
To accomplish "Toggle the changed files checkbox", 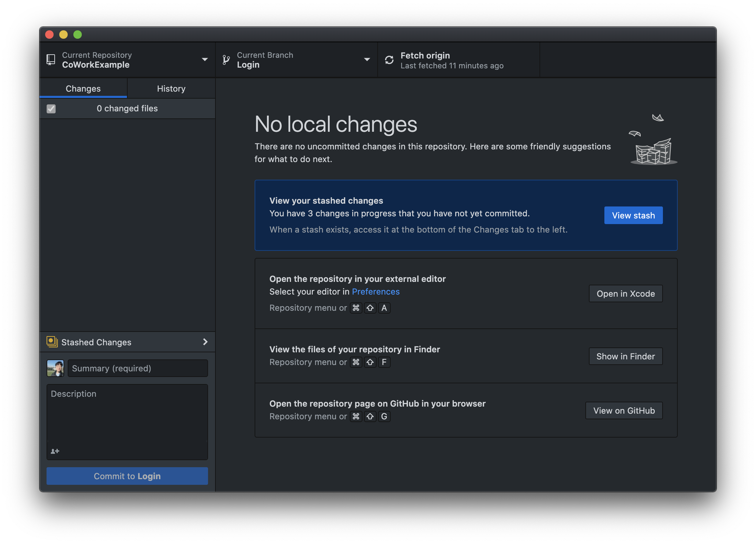I will (x=51, y=109).
